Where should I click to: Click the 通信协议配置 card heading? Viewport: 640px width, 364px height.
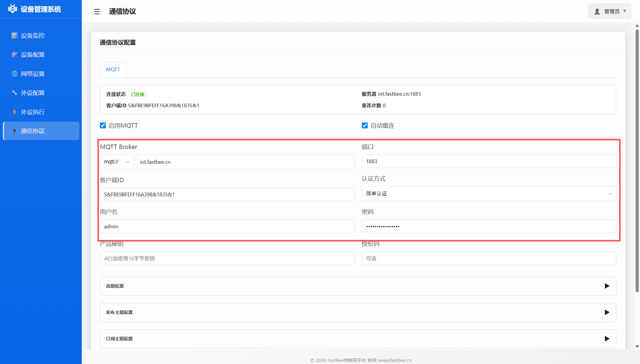pyautogui.click(x=118, y=43)
